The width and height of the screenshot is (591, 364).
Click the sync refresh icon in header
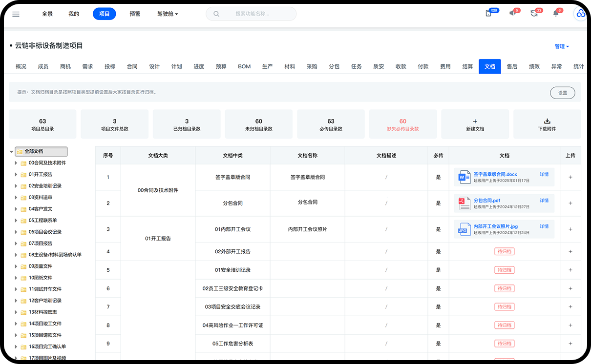coord(534,13)
